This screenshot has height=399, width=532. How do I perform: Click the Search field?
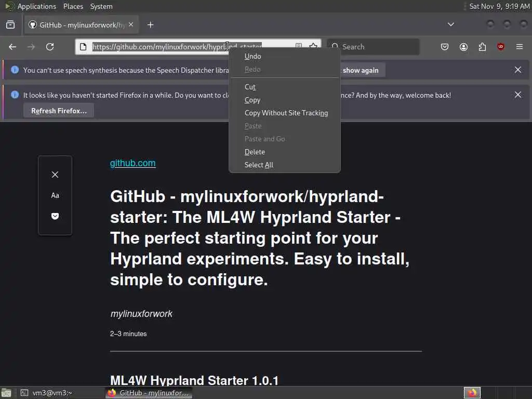[x=373, y=47]
